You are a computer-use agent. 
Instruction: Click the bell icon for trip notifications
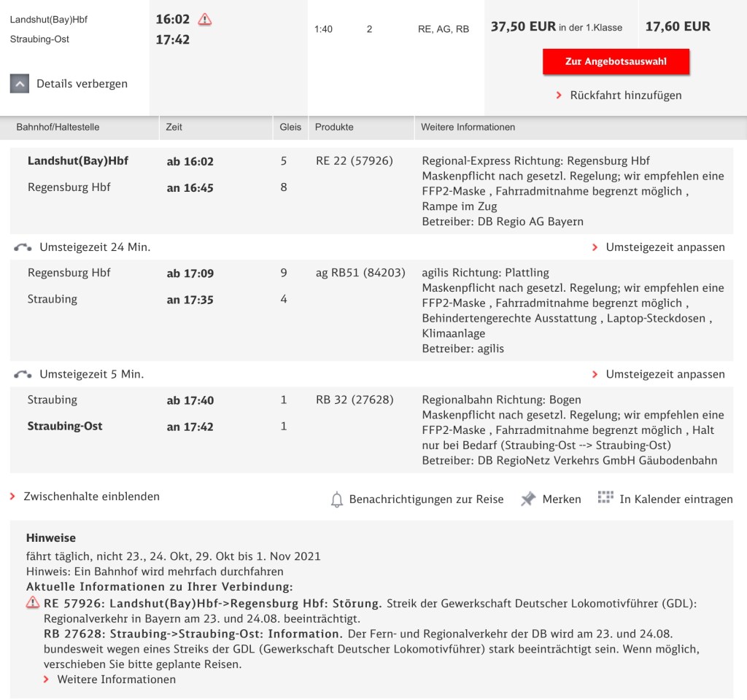337,499
